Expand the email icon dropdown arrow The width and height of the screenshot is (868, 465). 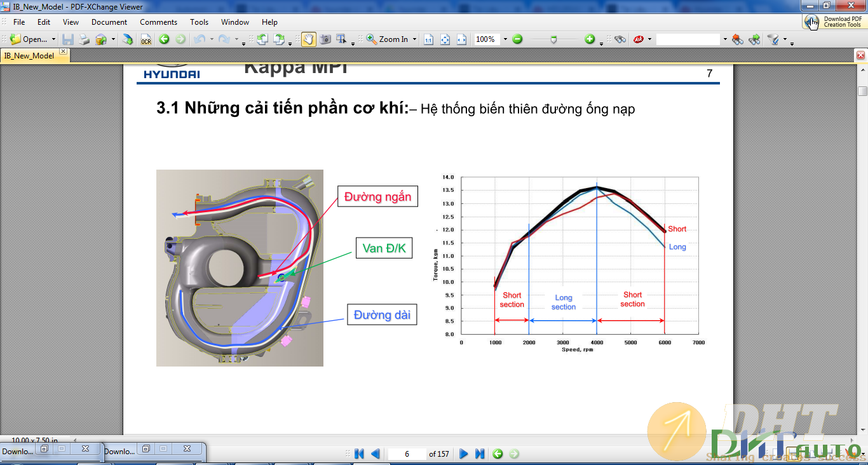click(x=113, y=39)
